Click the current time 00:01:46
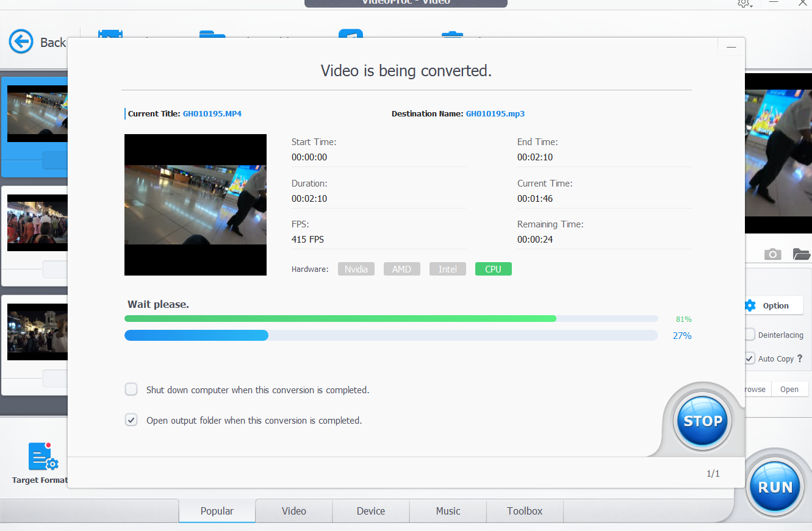The width and height of the screenshot is (812, 531). pos(535,199)
